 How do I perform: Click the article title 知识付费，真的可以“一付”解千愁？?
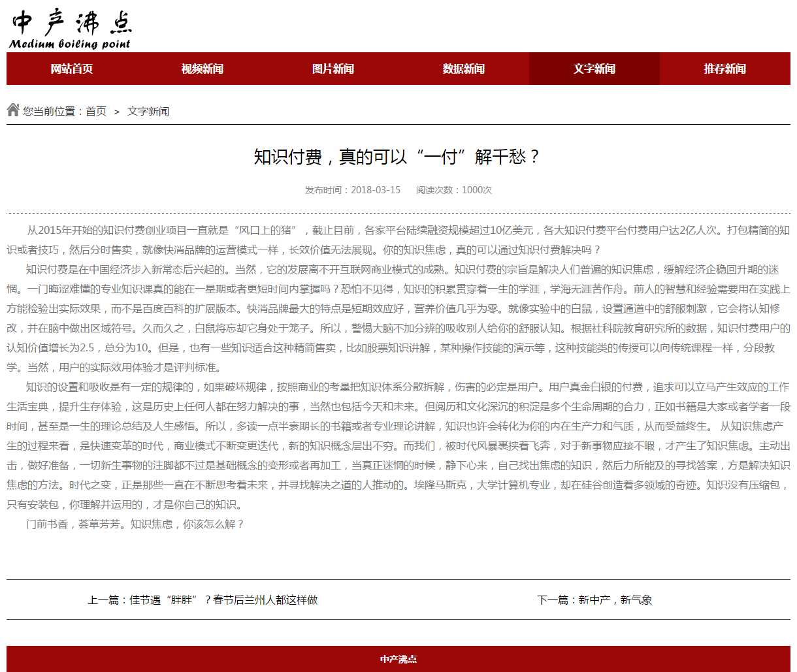398,157
